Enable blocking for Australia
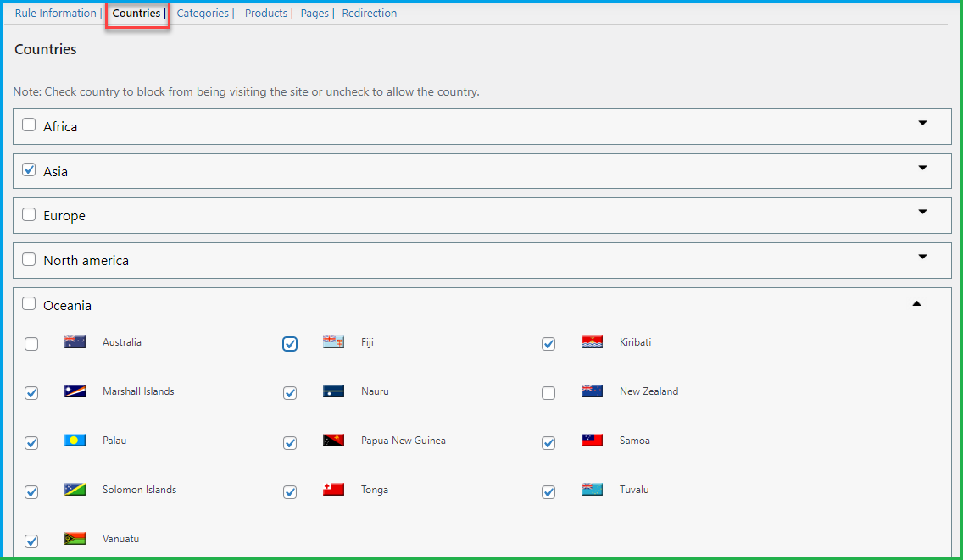Image resolution: width=963 pixels, height=560 pixels. [31, 344]
